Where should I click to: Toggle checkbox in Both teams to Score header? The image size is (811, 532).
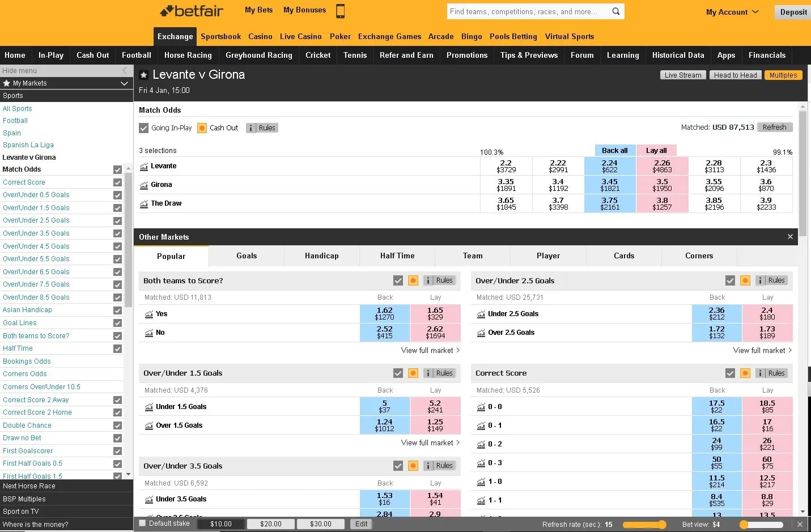coord(398,280)
